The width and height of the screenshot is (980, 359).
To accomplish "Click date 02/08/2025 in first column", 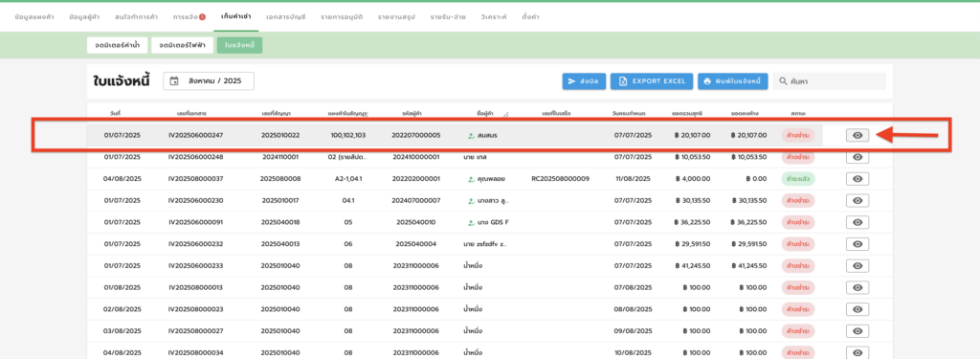I will pyautogui.click(x=122, y=310).
